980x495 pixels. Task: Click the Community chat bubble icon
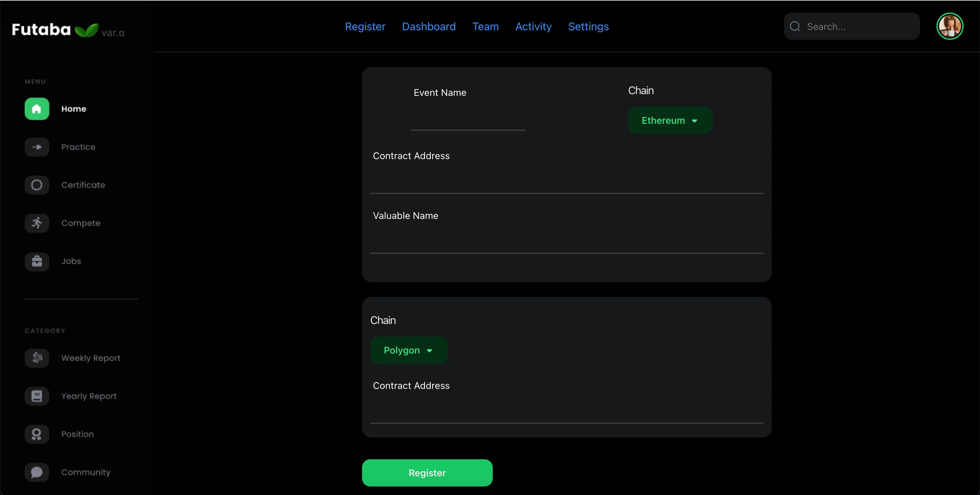[37, 472]
